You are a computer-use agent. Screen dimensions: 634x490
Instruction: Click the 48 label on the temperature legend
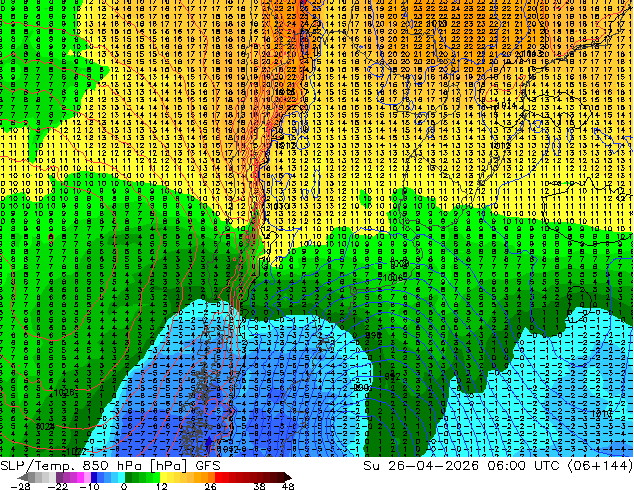(288, 486)
